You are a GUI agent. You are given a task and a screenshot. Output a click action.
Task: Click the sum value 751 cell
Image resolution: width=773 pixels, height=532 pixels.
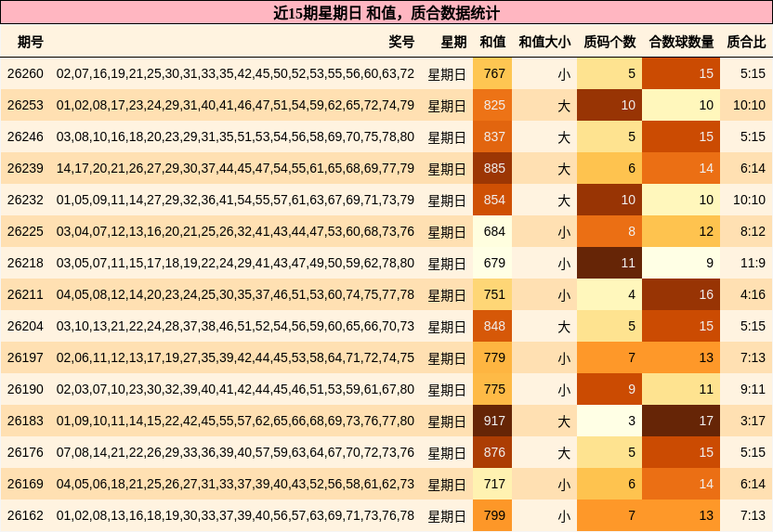click(x=492, y=294)
